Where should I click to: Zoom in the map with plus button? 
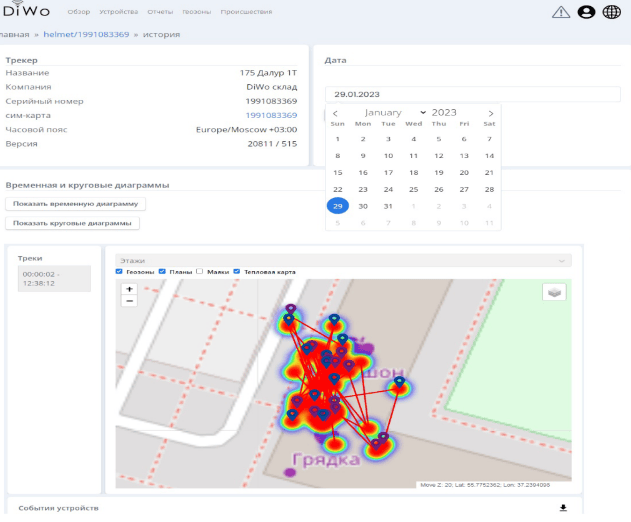pyautogui.click(x=129, y=289)
